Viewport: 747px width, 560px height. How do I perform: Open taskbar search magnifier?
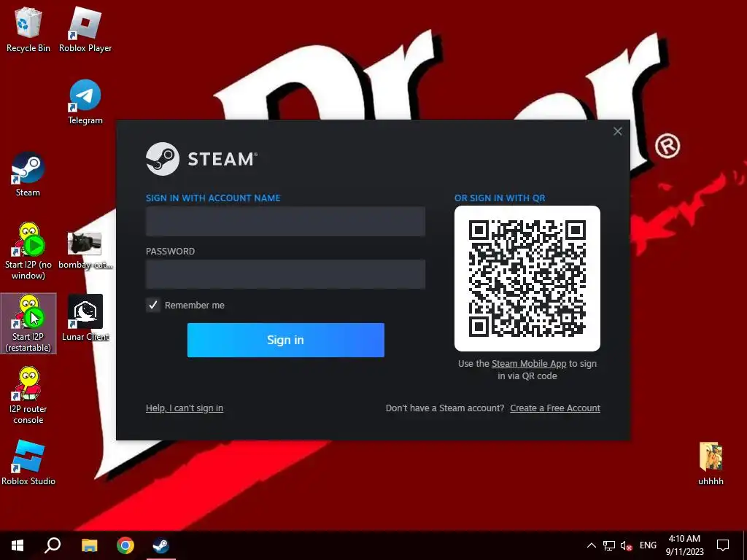53,545
